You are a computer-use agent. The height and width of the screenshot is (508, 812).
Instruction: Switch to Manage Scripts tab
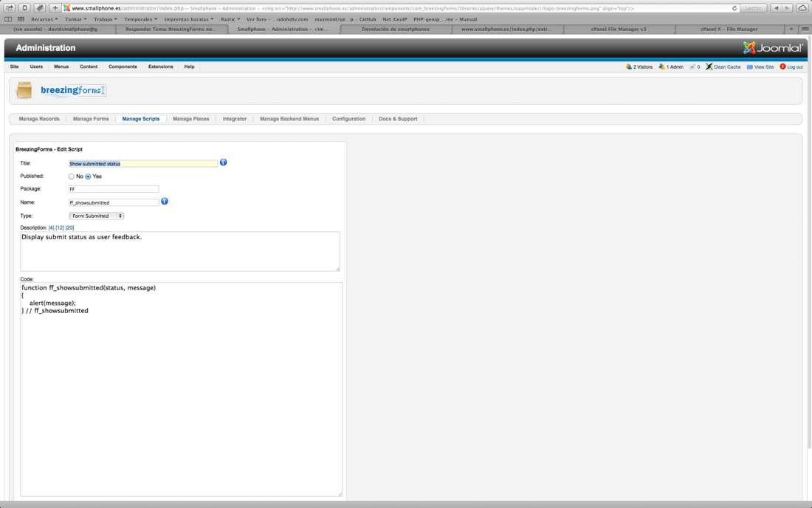tap(141, 119)
